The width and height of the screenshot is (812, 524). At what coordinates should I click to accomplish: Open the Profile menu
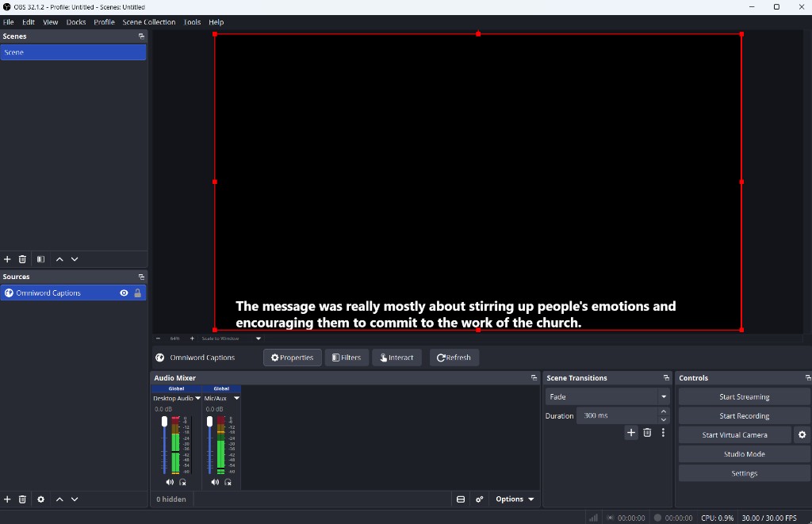coord(104,22)
